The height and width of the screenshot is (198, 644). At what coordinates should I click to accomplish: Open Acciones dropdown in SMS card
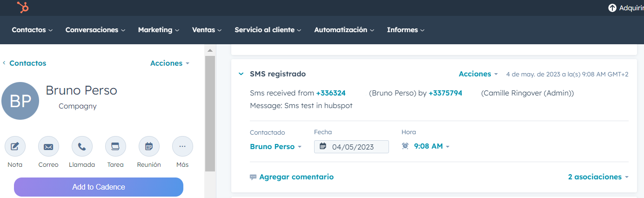click(x=478, y=74)
